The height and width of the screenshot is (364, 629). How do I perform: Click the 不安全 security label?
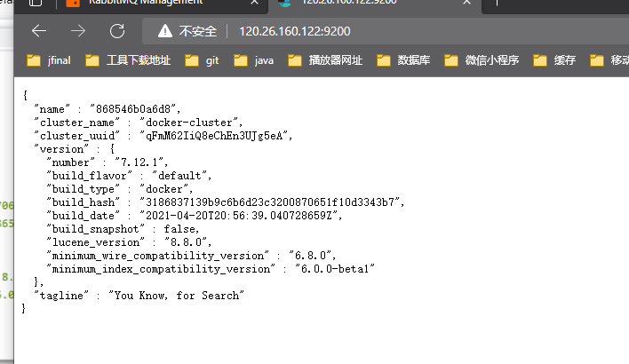coord(198,31)
